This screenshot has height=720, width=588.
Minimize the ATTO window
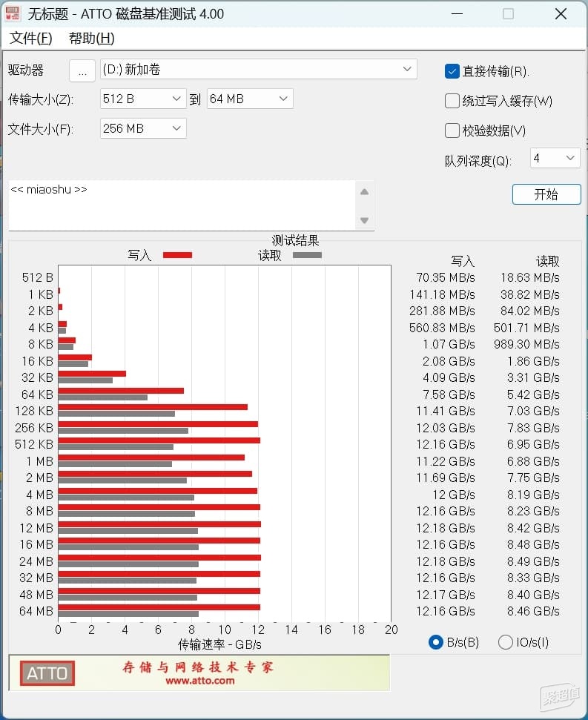pyautogui.click(x=457, y=14)
